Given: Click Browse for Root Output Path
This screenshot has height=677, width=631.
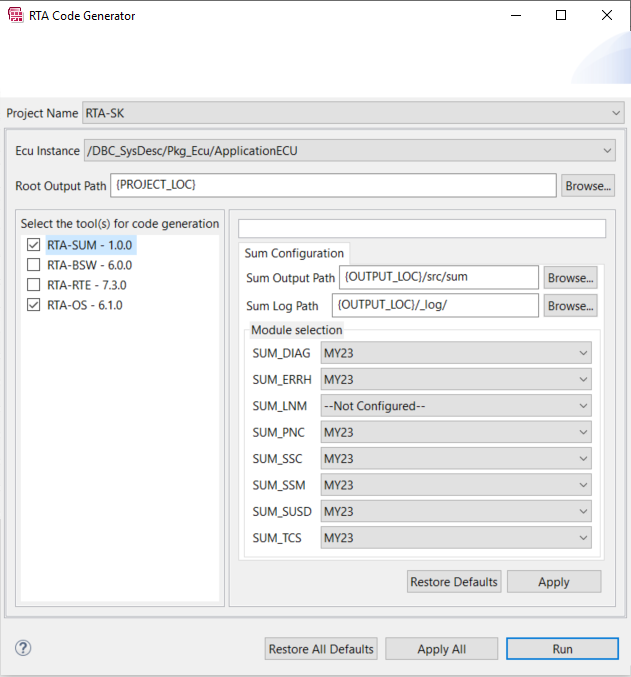Looking at the screenshot, I should click(x=588, y=186).
